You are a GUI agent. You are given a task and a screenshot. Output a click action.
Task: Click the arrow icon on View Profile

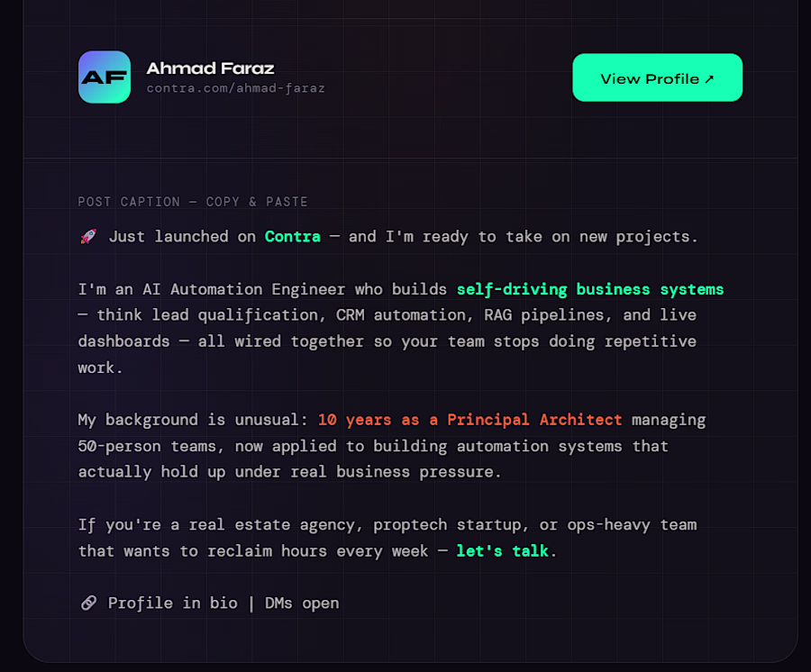[x=709, y=79]
